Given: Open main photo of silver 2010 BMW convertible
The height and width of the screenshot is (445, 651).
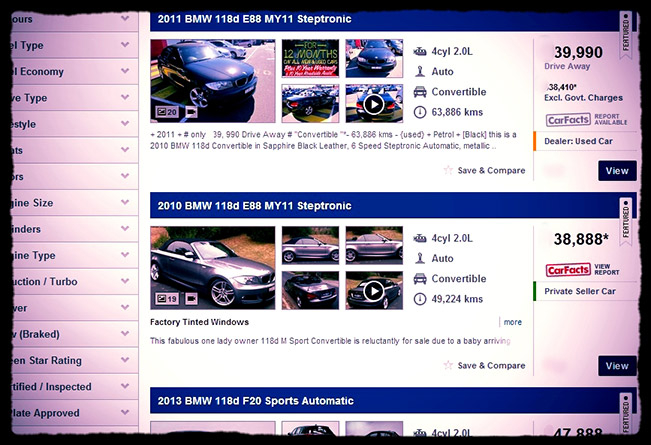Looking at the screenshot, I should tap(213, 268).
